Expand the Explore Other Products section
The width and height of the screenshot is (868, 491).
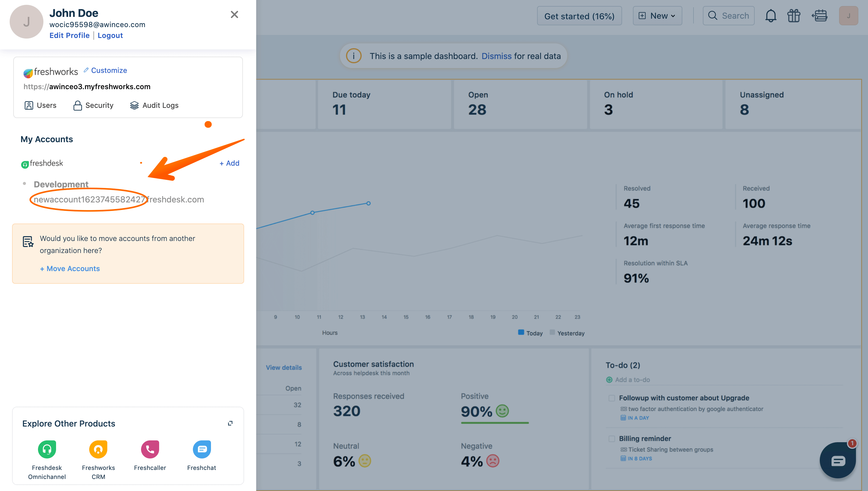point(230,423)
